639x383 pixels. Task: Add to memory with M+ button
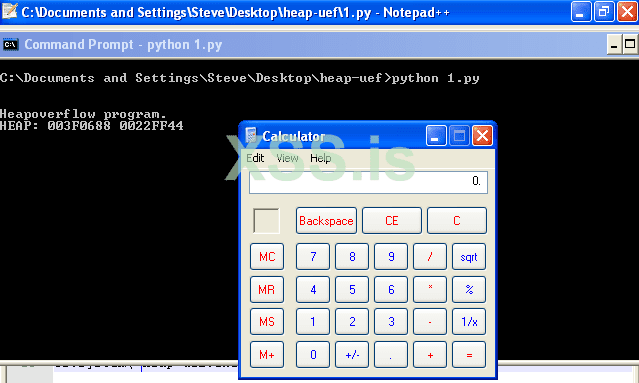coord(267,354)
